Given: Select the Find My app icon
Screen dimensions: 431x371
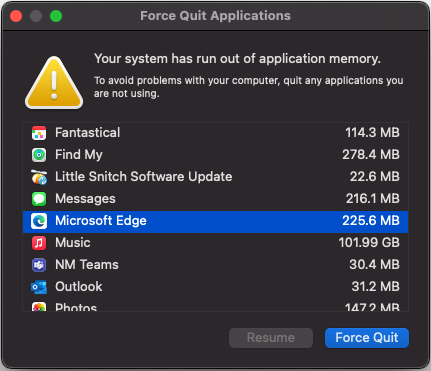Looking at the screenshot, I should click(x=39, y=155).
